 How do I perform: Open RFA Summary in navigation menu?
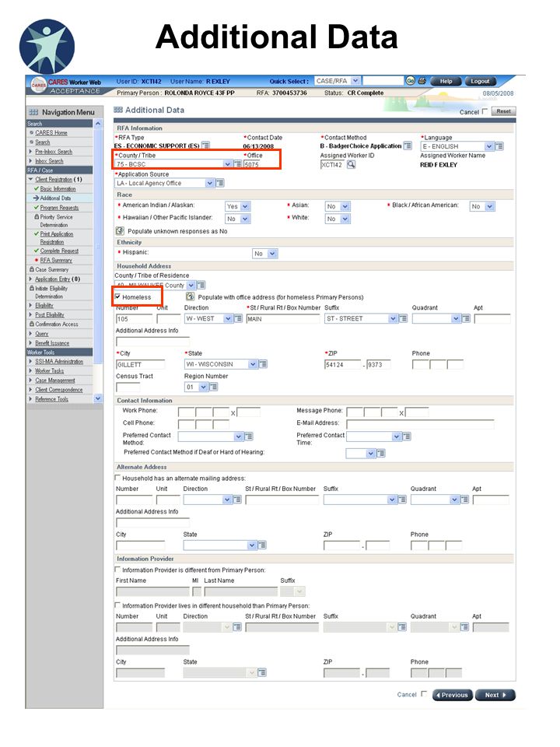(56, 260)
